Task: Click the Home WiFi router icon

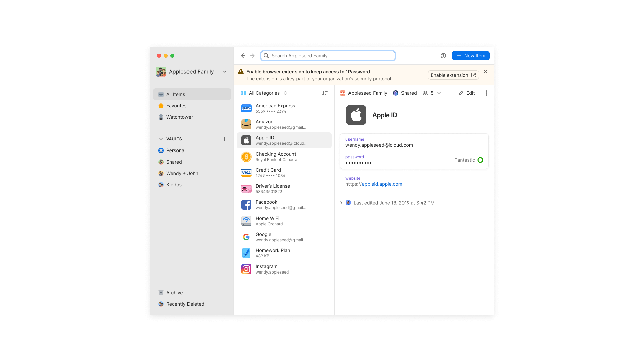Action: pyautogui.click(x=246, y=221)
